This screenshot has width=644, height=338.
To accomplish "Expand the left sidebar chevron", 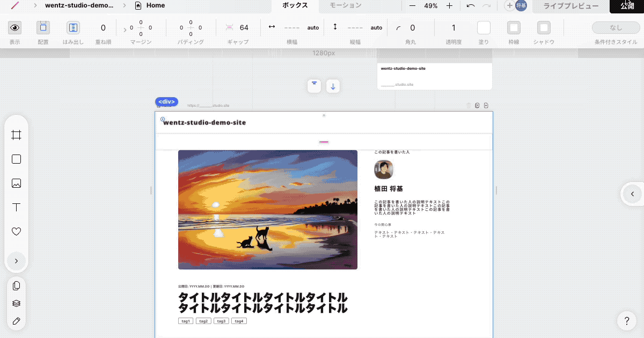I will coord(16,261).
